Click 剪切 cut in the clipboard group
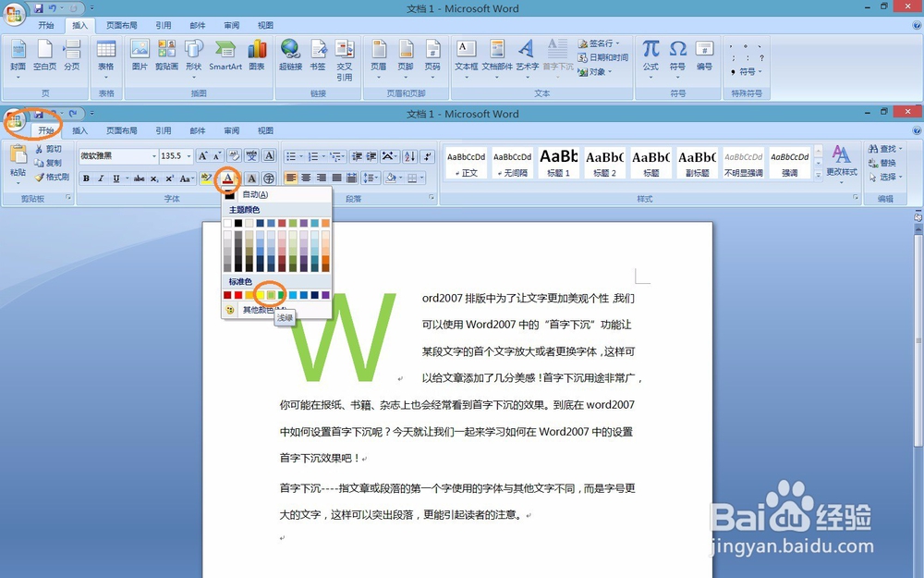Screen dimensions: 924x578 click(x=48, y=149)
